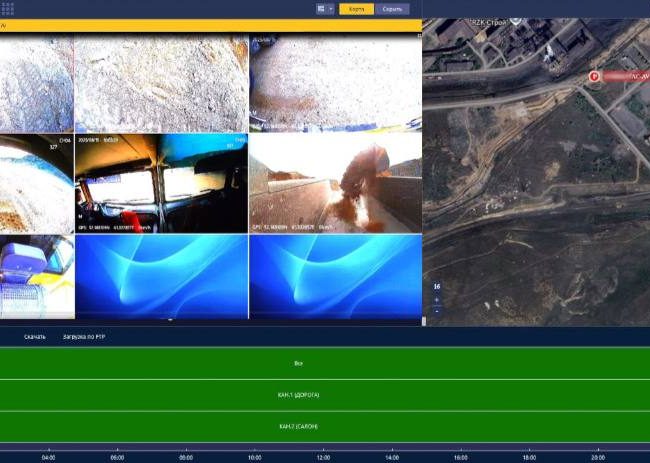Zoom in the map with plus icon

coord(436,299)
